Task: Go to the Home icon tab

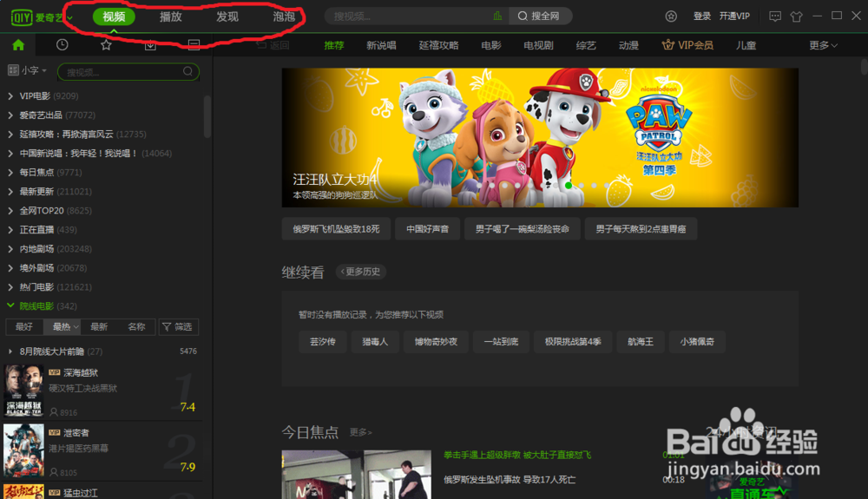Action: point(18,45)
